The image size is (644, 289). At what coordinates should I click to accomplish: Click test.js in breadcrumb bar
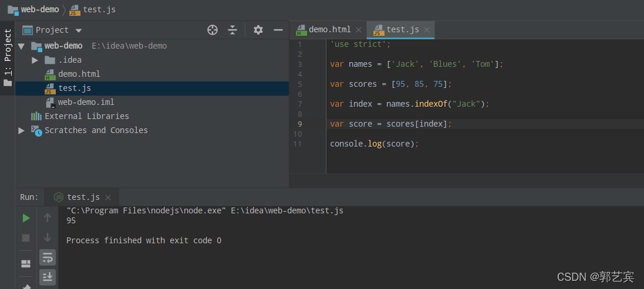click(x=99, y=9)
